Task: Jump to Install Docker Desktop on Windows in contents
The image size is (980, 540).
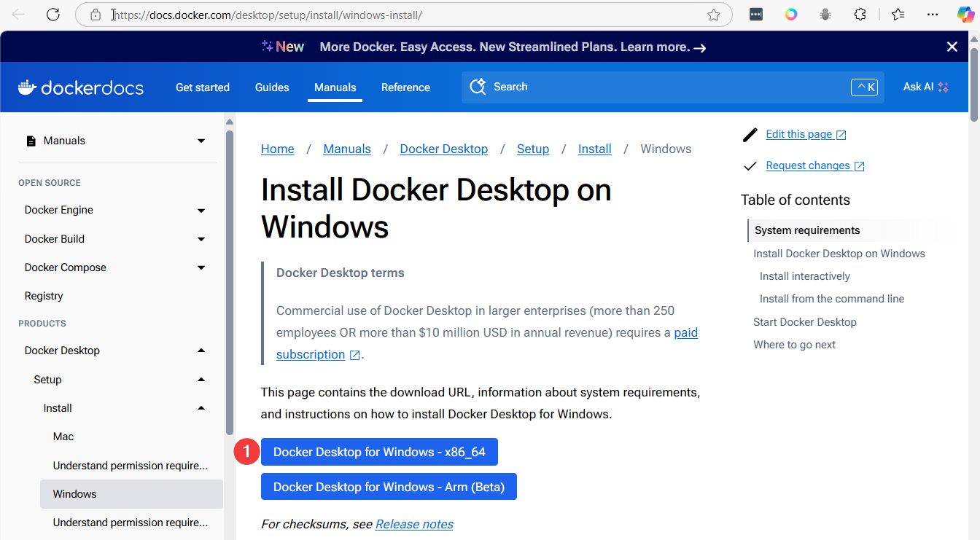Action: (839, 254)
